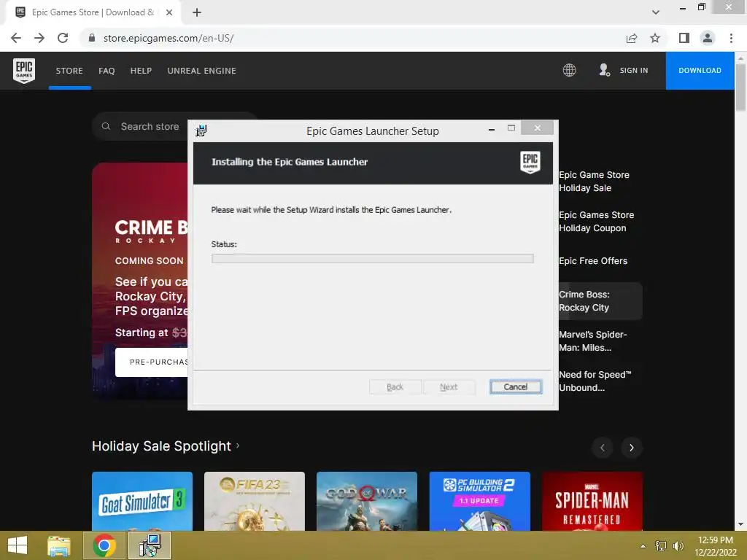Open the STORE nav tab
Viewport: 747px width, 560px height.
point(69,71)
